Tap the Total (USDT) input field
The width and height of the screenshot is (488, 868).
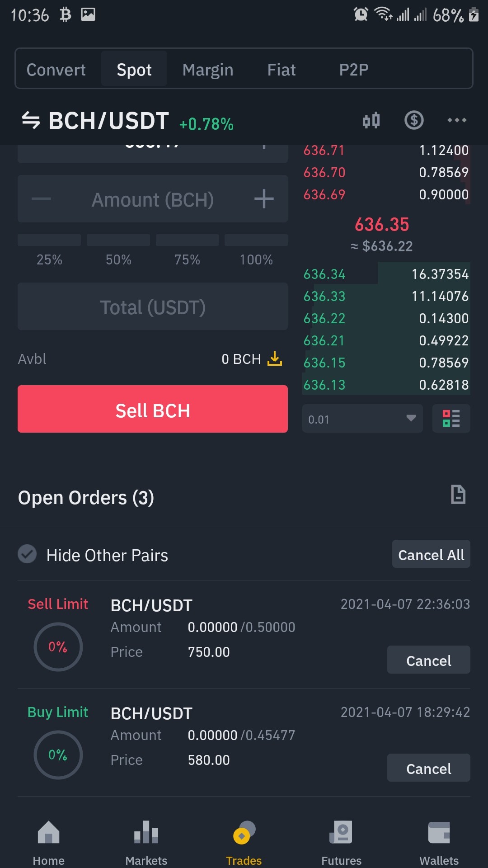point(153,307)
